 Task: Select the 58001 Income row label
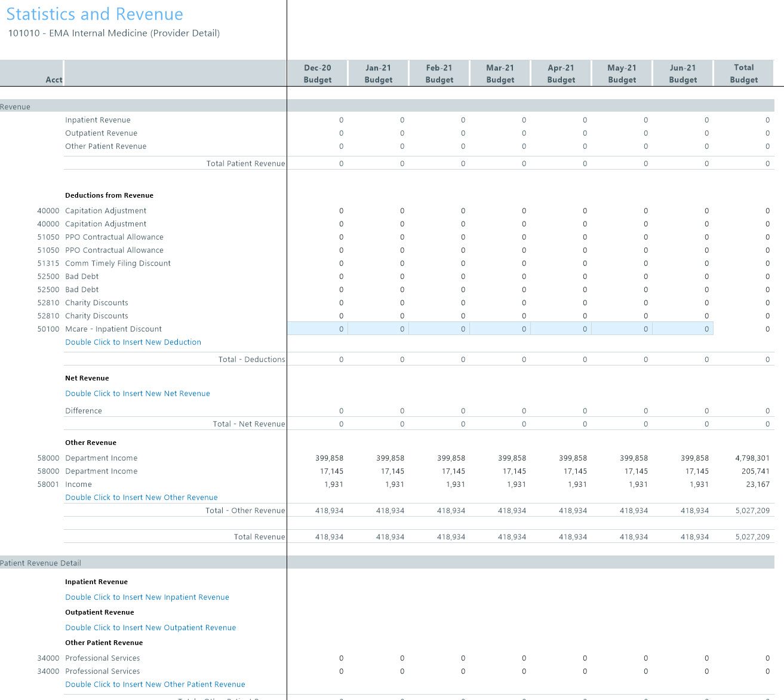click(x=78, y=484)
